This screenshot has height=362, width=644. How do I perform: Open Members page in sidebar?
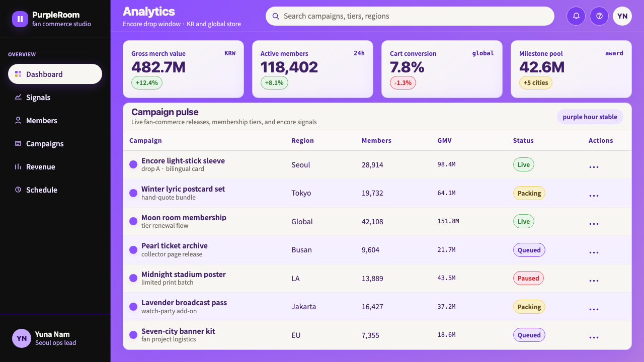coord(55,120)
